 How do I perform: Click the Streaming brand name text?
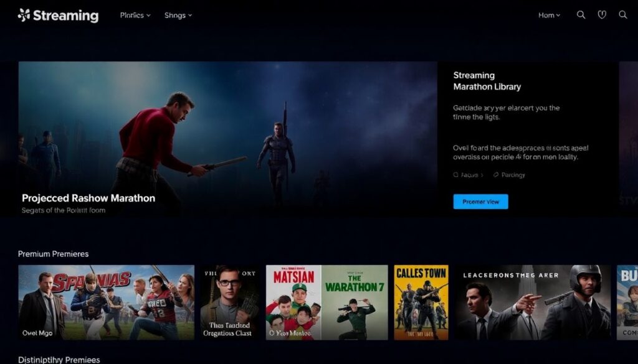point(66,16)
